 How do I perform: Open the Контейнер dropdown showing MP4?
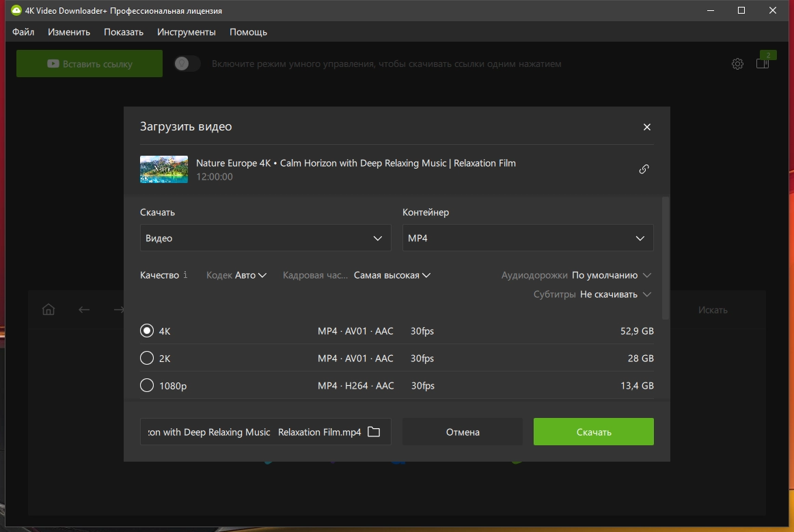528,238
